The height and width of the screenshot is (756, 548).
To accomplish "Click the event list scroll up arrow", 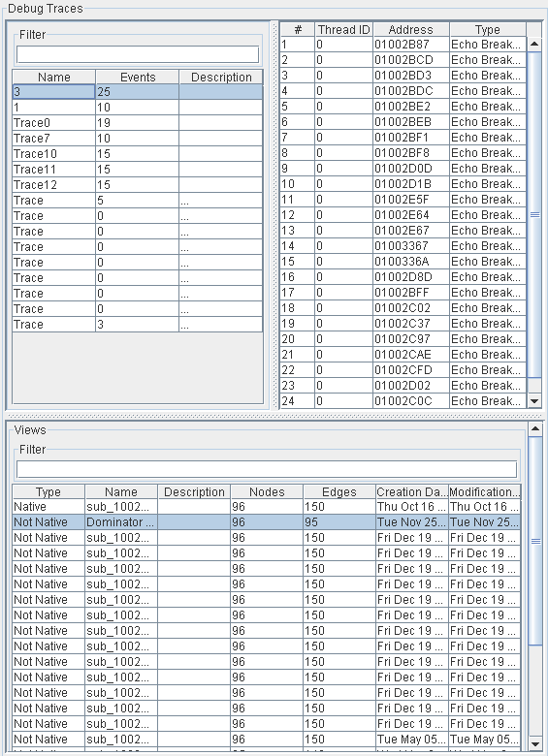I will (534, 44).
